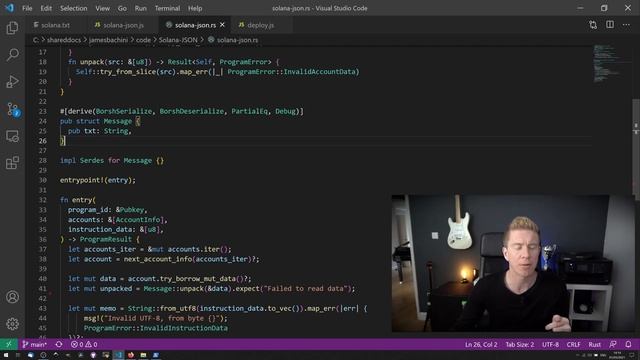The image size is (640, 360).
Task: Click the editor vertical scrollbar
Action: click(636, 149)
